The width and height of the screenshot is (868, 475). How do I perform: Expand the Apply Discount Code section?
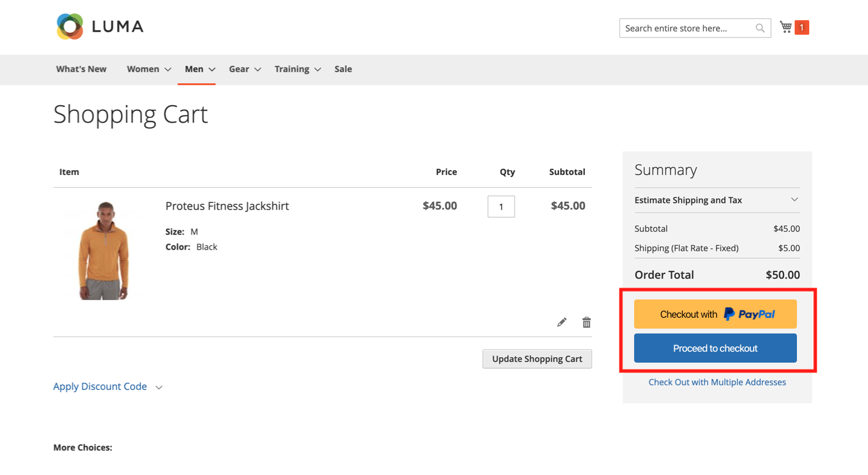click(x=100, y=386)
